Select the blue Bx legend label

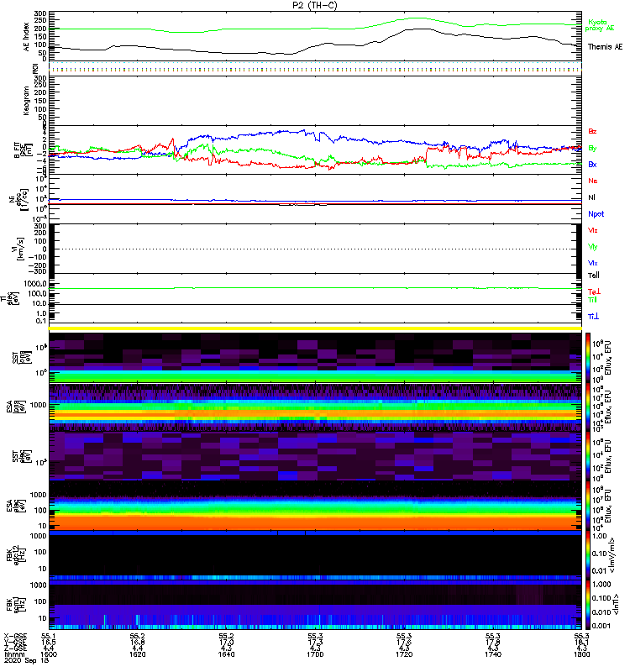click(592, 165)
